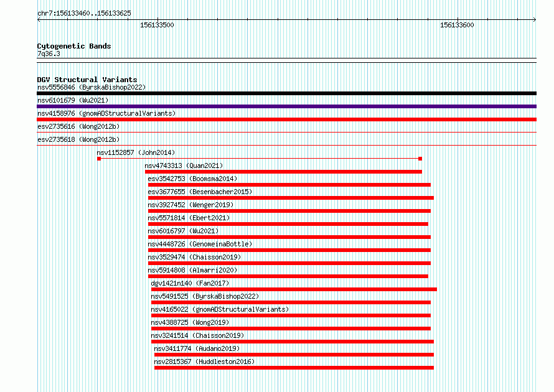Select the purple nsv6101679 variant bar
Screen dimensions: 554x392
click(286, 106)
